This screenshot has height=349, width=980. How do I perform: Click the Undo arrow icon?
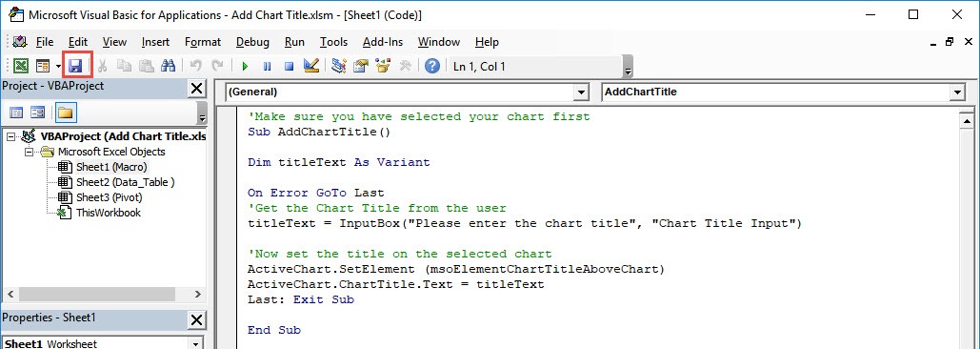click(x=195, y=66)
